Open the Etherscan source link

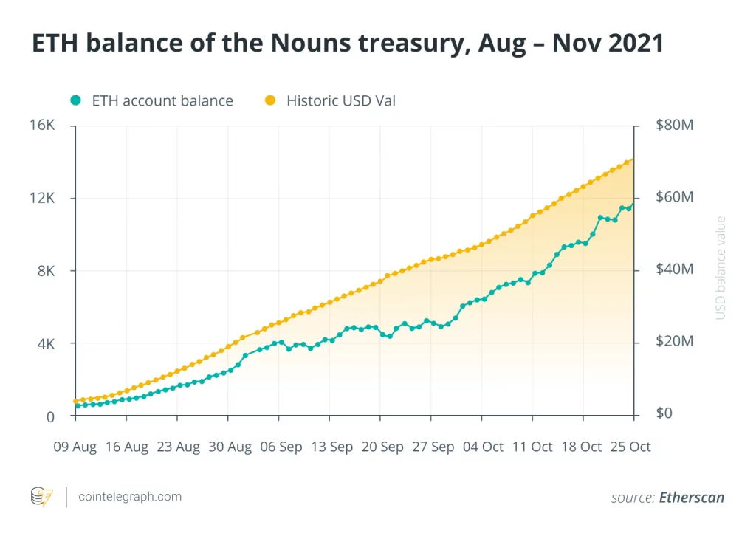tap(692, 498)
